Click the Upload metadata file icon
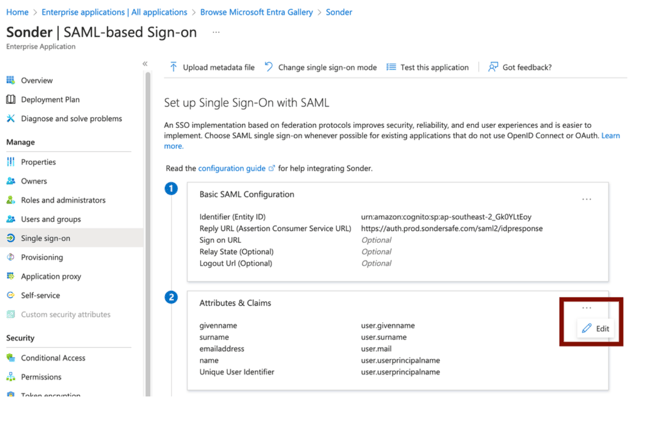670x440 pixels. pyautogui.click(x=173, y=67)
